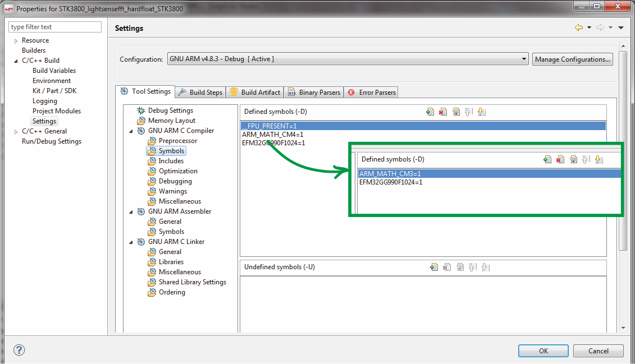Go back using the yellow back arrow
The image size is (635, 364).
579,27
